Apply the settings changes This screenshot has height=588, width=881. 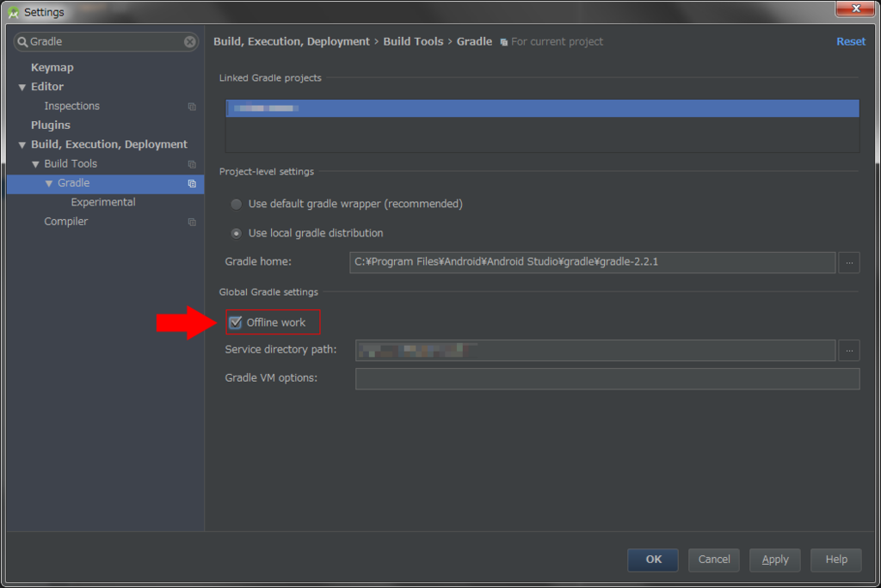(774, 560)
